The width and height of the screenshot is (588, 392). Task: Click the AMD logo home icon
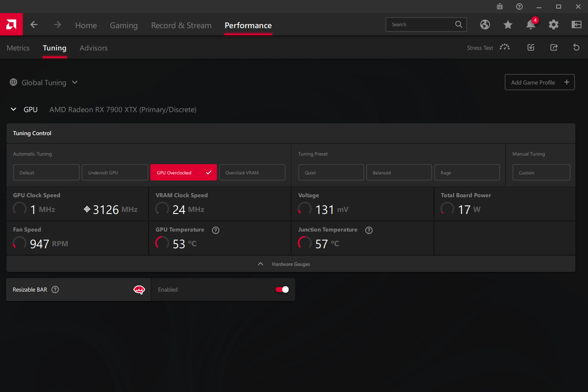click(11, 24)
